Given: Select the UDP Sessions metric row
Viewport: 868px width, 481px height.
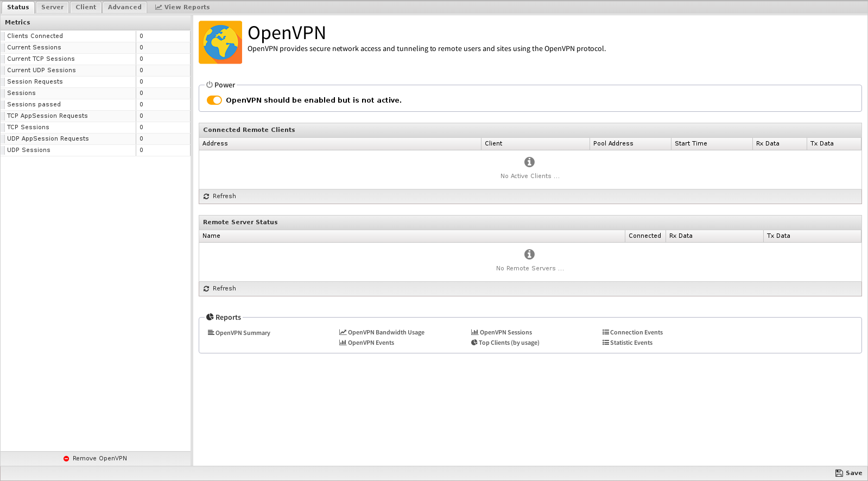Looking at the screenshot, I should click(96, 150).
